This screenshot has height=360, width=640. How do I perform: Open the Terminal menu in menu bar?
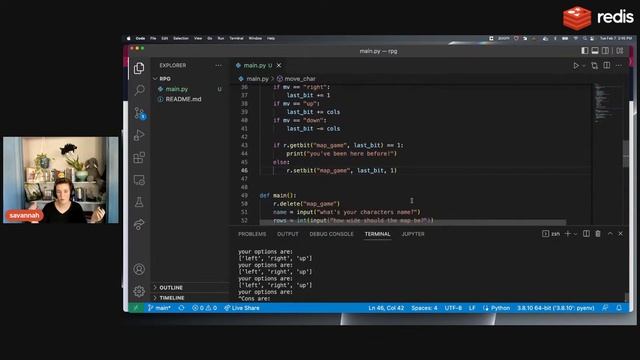point(236,38)
